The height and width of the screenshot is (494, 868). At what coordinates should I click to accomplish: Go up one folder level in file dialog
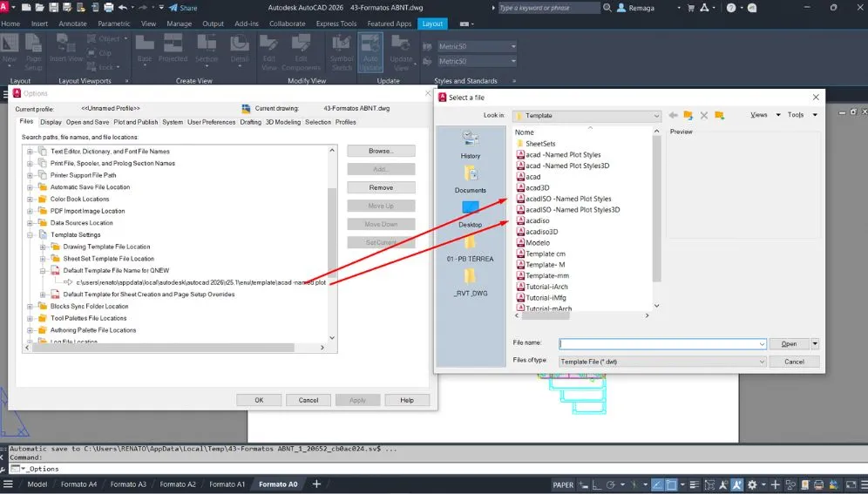[688, 115]
